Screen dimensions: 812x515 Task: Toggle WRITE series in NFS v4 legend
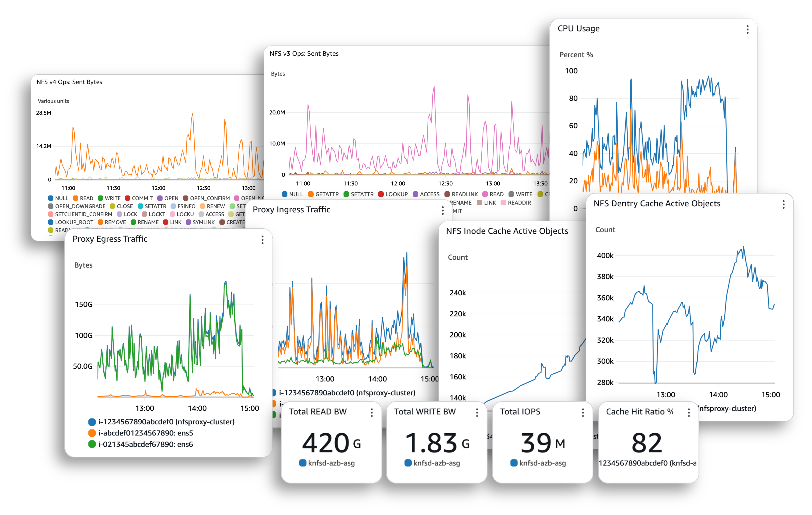(109, 198)
